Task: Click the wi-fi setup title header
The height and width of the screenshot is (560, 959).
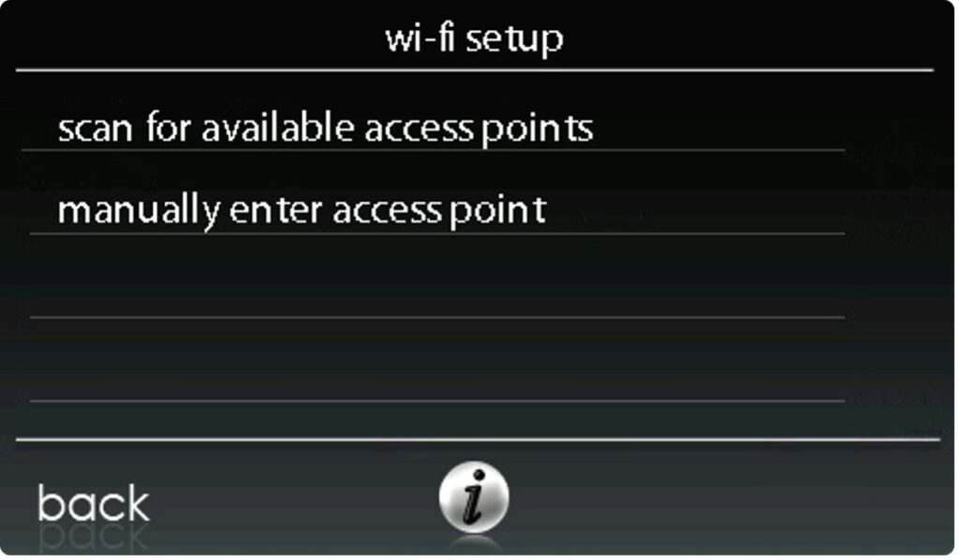Action: tap(474, 39)
